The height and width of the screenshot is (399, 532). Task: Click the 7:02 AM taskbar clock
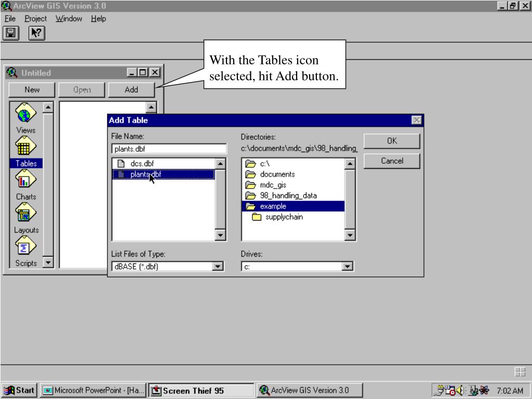click(510, 391)
